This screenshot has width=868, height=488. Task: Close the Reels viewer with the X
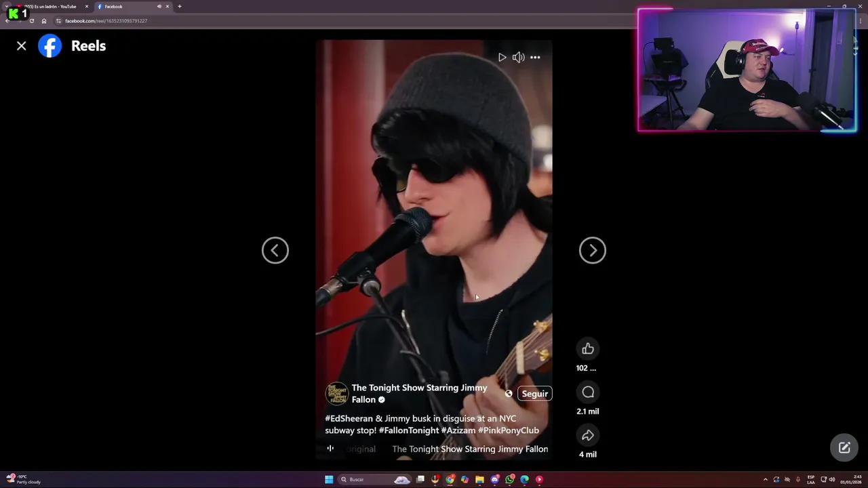[x=22, y=46]
